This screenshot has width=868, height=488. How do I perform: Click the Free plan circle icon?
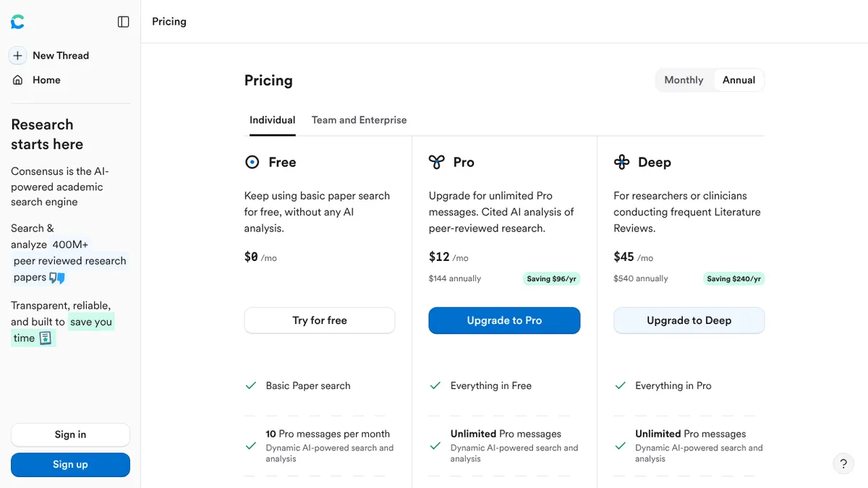point(252,162)
